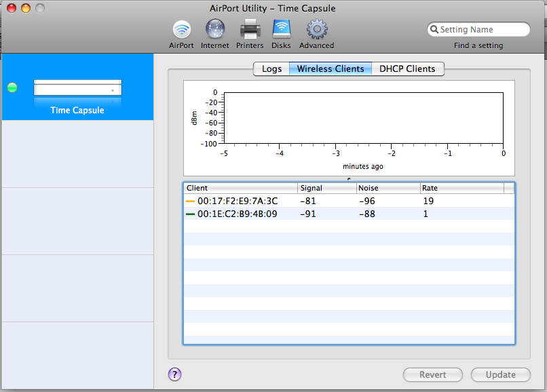Close the AirPort Utility window
547x392 pixels.
click(x=12, y=8)
